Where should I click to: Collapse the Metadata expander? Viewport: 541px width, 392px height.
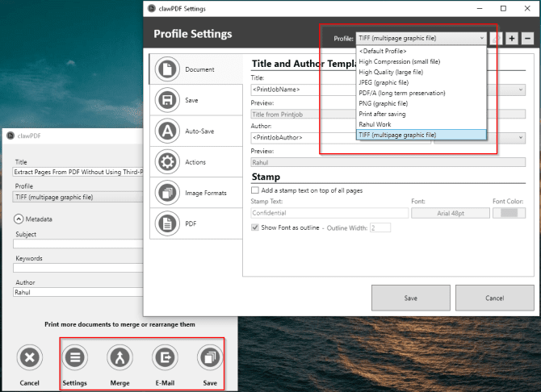(19, 219)
